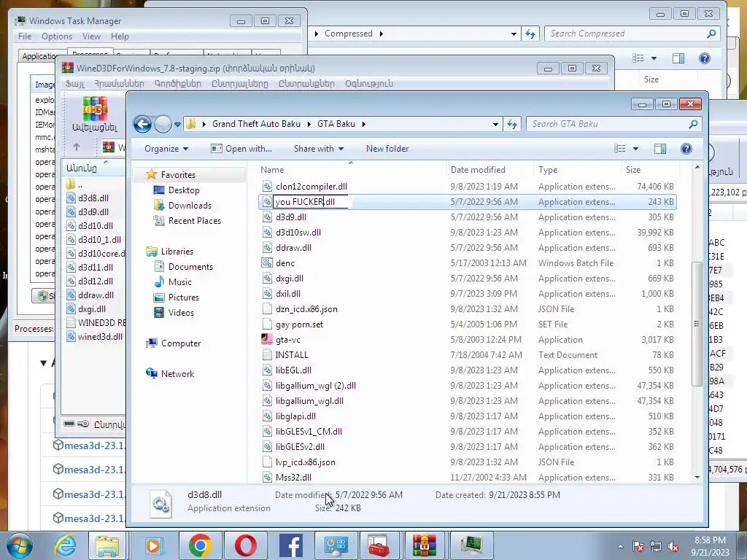Open Google Chrome from taskbar

click(x=200, y=545)
